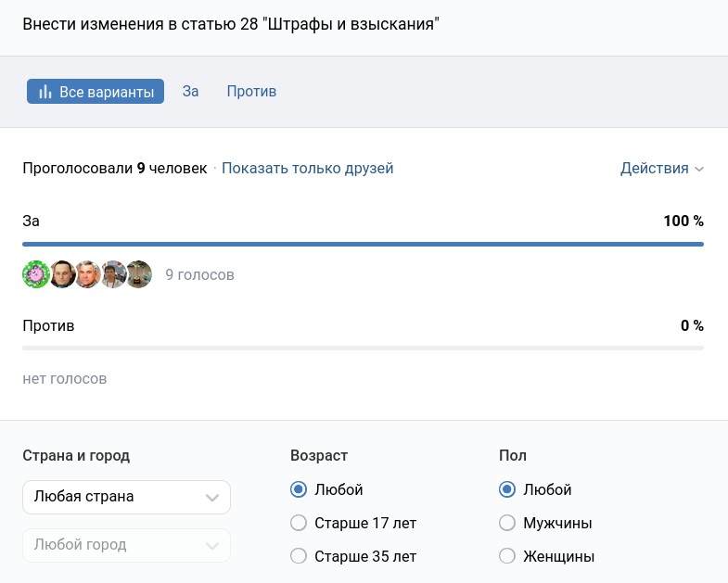Open the 'Любой город' city dropdown
The width and height of the screenshot is (728, 583).
click(126, 545)
